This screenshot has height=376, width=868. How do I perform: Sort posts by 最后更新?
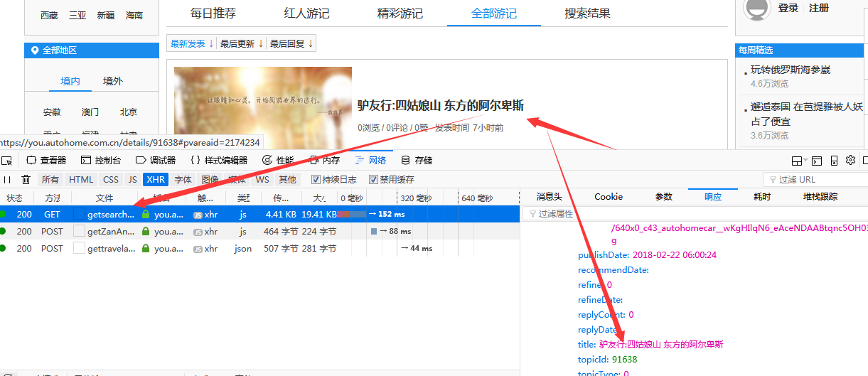coord(241,43)
